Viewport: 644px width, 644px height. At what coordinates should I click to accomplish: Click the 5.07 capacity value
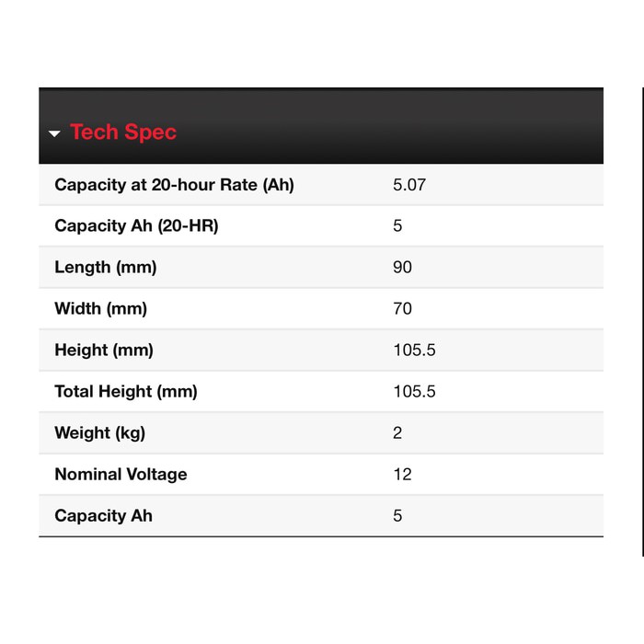(409, 185)
